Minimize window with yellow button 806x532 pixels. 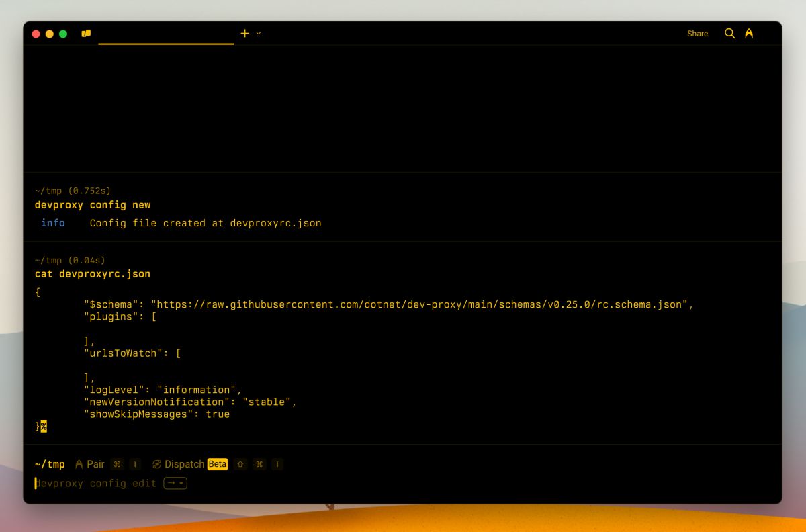(x=50, y=34)
